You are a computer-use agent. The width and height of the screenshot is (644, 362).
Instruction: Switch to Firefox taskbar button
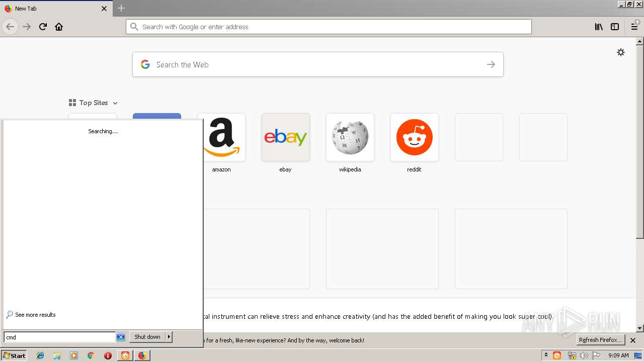pyautogui.click(x=142, y=355)
